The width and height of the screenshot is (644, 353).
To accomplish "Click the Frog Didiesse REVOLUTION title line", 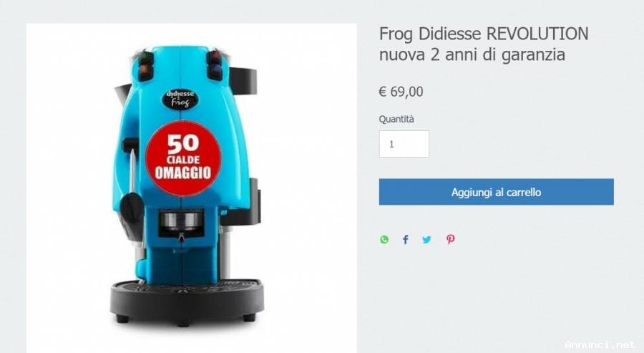I will click(484, 34).
